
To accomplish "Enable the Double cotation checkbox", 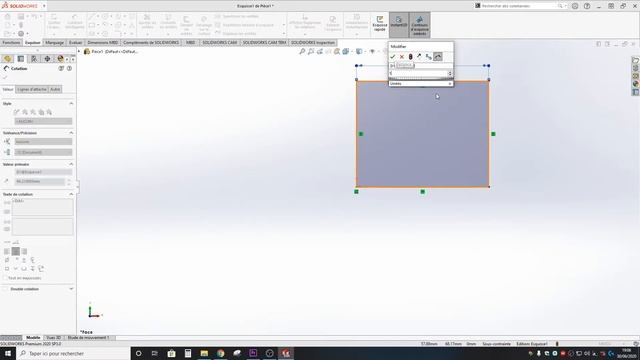I will (x=5, y=289).
